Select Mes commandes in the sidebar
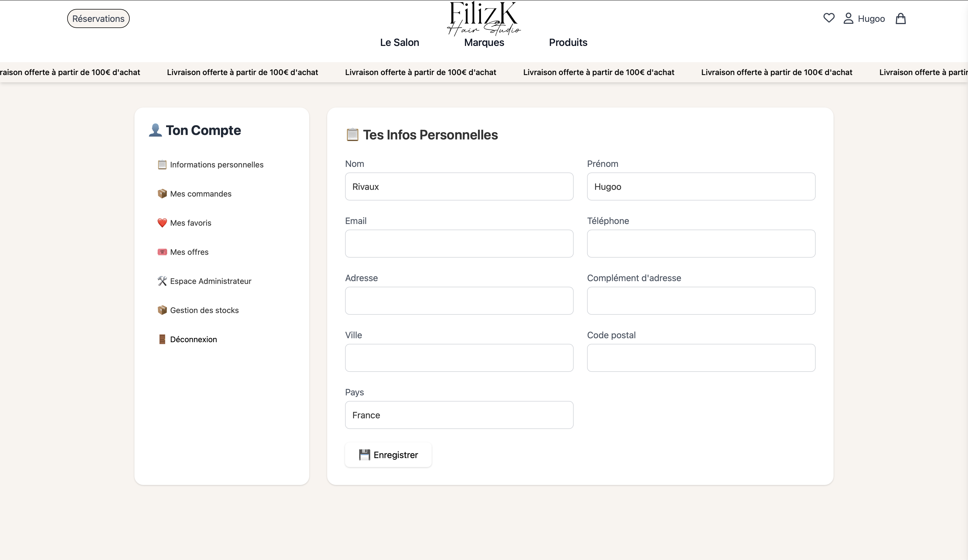 click(x=201, y=193)
